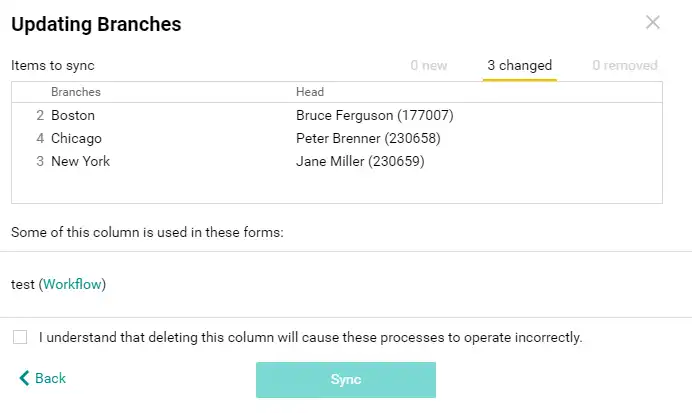The image size is (692, 413).
Task: Check the deletion acknowledgment checkbox
Action: [20, 337]
